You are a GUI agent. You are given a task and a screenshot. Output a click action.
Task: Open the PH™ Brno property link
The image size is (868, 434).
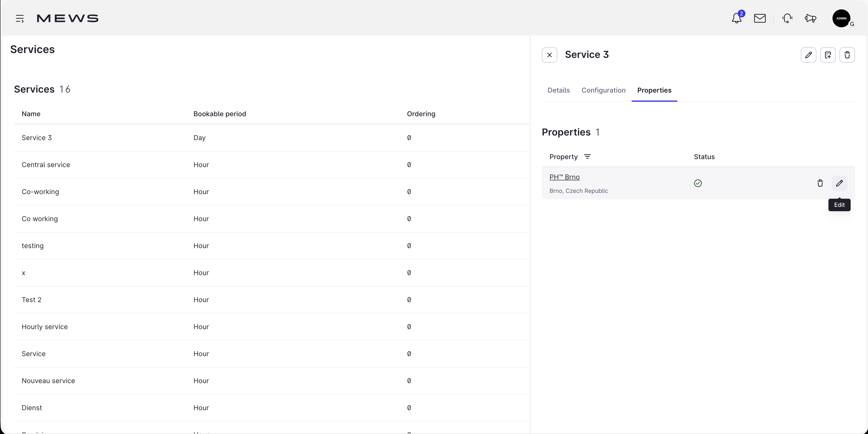pyautogui.click(x=565, y=177)
